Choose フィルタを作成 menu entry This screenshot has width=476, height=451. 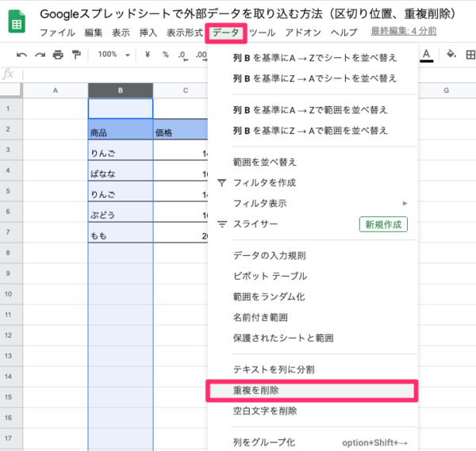point(264,183)
